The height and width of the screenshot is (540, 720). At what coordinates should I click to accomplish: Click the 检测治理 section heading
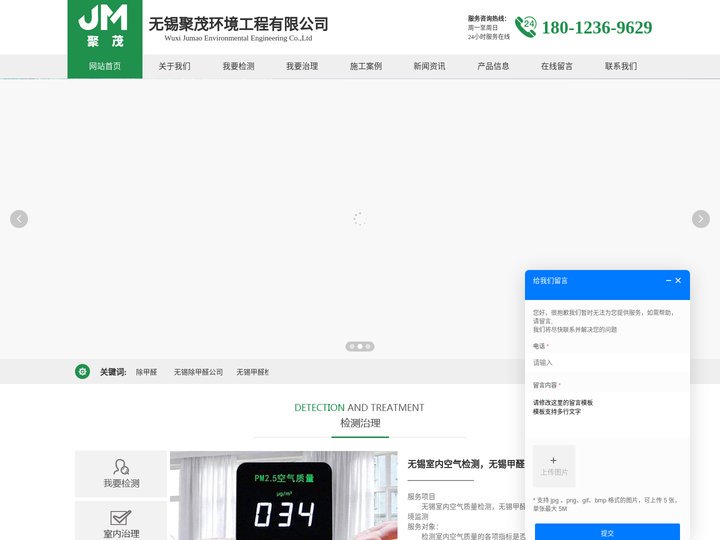coord(360,423)
